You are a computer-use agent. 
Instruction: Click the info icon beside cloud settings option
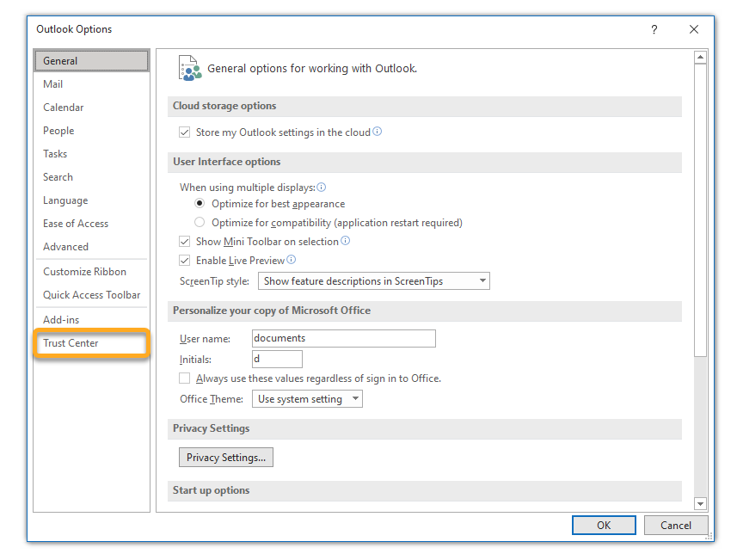(377, 132)
